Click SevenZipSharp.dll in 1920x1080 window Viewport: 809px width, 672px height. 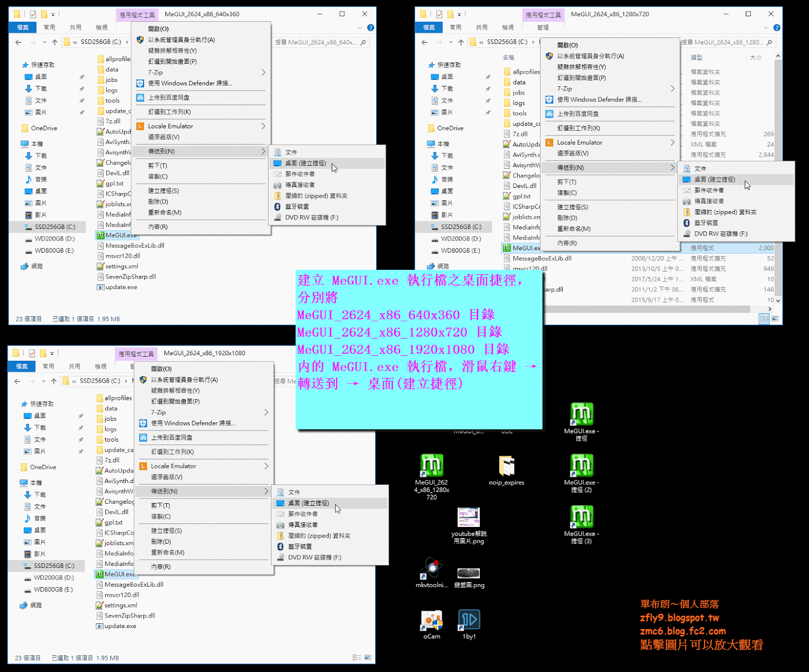point(125,615)
